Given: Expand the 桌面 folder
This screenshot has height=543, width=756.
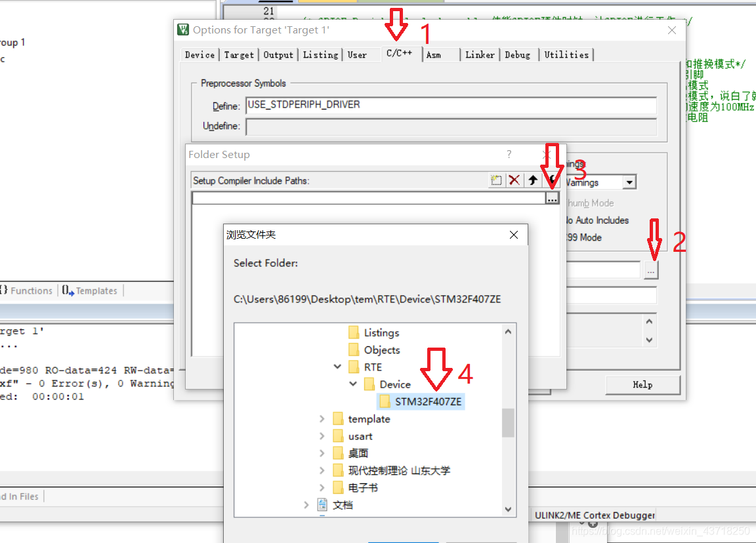Looking at the screenshot, I should (322, 453).
